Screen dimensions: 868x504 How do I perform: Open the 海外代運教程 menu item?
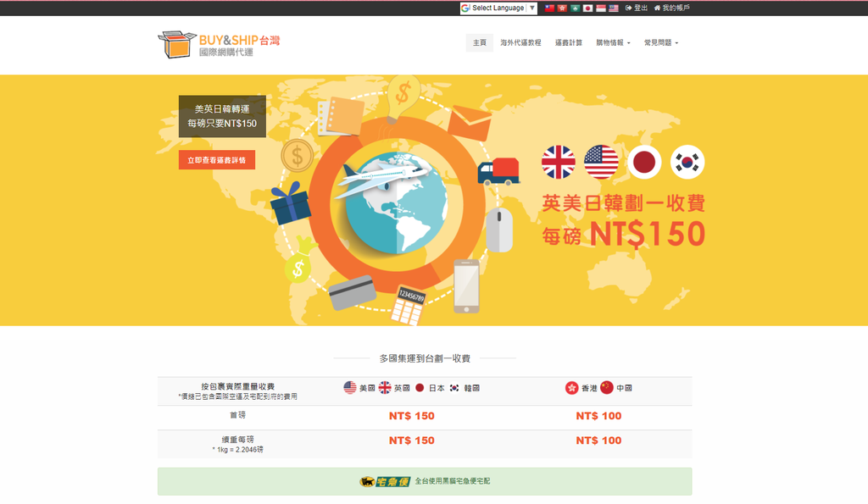point(520,42)
